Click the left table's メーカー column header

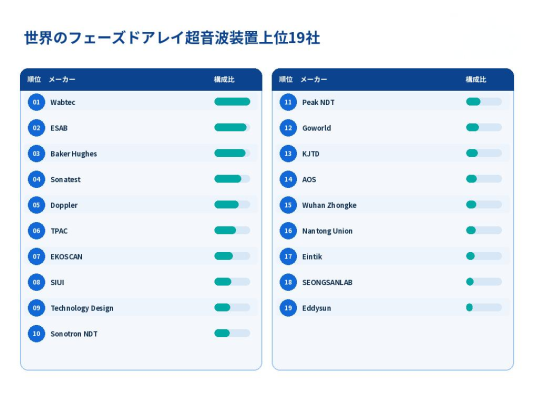(x=62, y=80)
